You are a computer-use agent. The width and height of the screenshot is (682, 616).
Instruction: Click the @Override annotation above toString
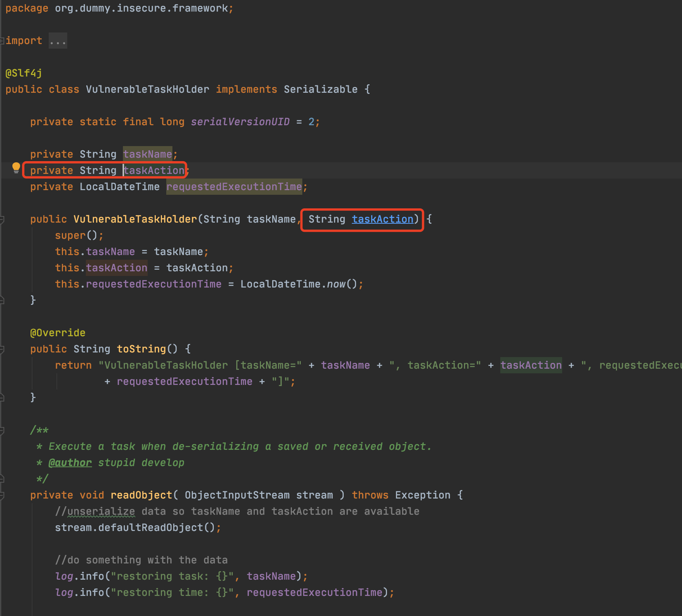point(58,333)
